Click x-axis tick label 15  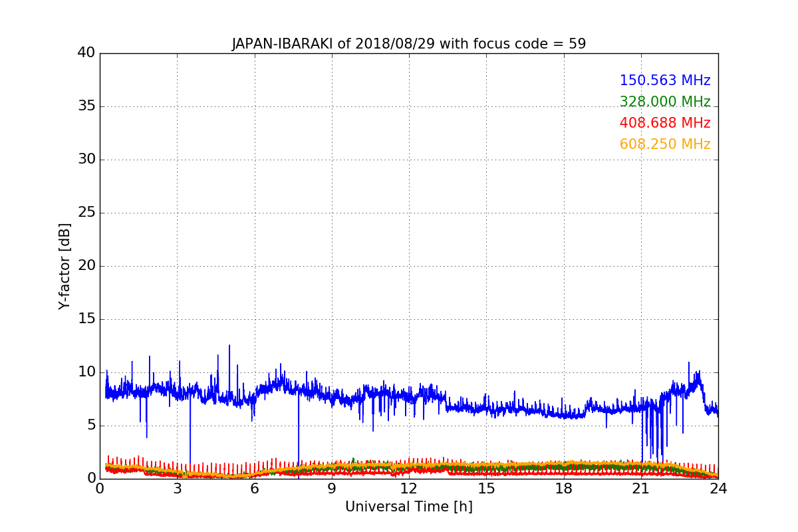coord(486,488)
